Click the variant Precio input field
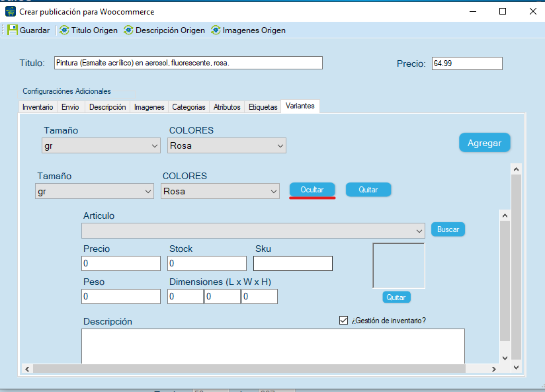The height and width of the screenshot is (392, 545). pos(121,263)
